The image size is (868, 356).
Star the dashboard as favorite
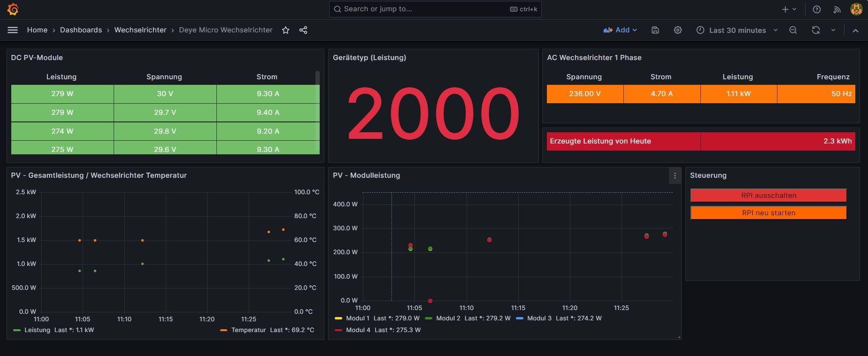click(x=285, y=30)
